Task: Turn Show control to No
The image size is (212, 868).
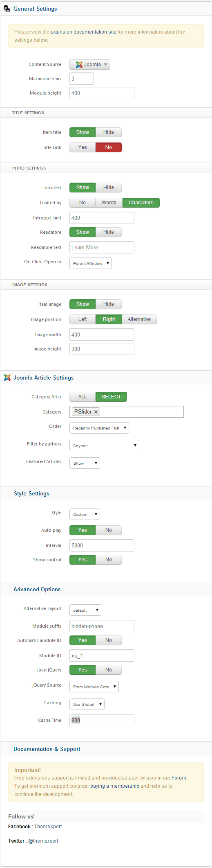Action: click(x=109, y=560)
